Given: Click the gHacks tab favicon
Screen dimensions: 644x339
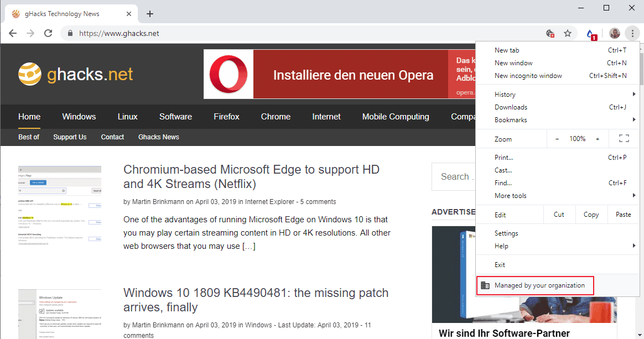Looking at the screenshot, I should click(x=16, y=14).
